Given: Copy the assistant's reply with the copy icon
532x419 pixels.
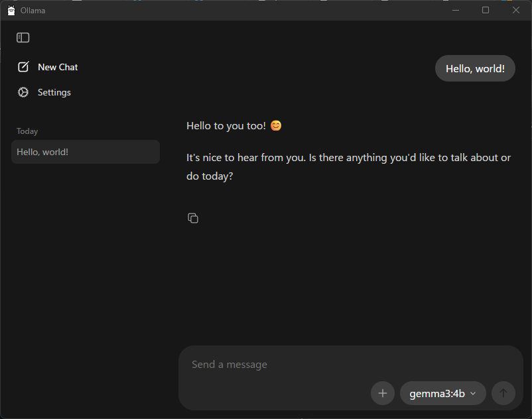Looking at the screenshot, I should click(x=193, y=218).
